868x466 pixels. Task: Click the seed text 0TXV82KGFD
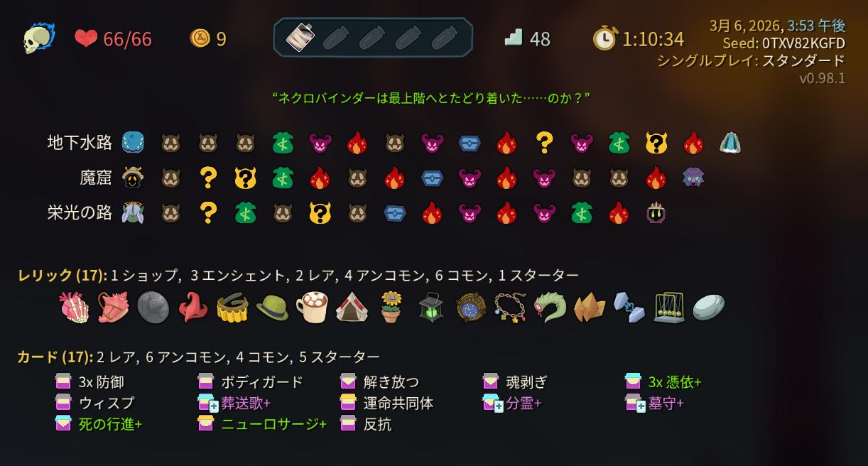coord(803,43)
